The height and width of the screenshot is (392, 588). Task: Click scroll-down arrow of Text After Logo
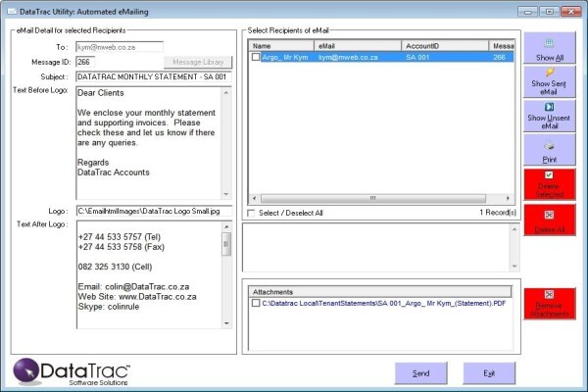click(x=226, y=323)
